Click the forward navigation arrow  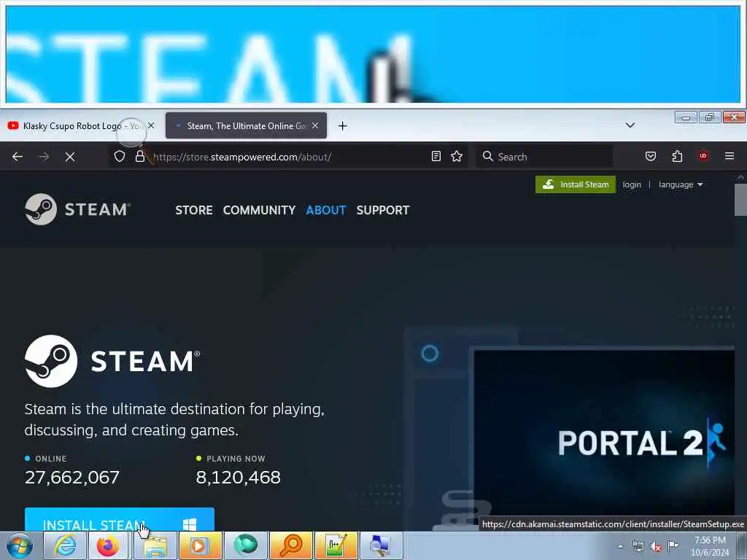[x=44, y=157]
